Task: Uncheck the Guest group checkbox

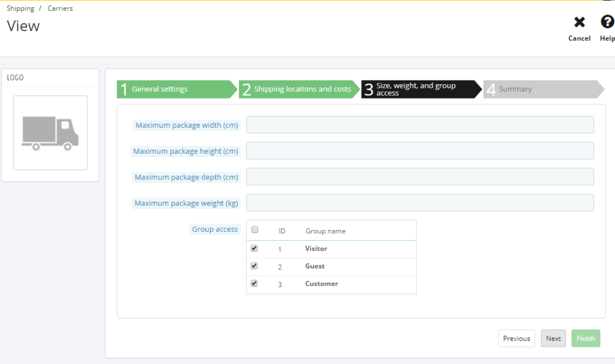Action: 254,265
